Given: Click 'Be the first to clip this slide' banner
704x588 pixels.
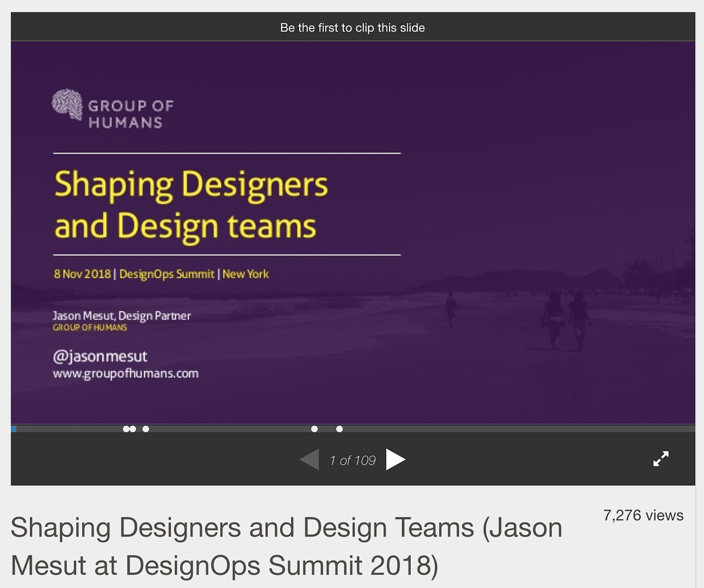Looking at the screenshot, I should coord(353,27).
